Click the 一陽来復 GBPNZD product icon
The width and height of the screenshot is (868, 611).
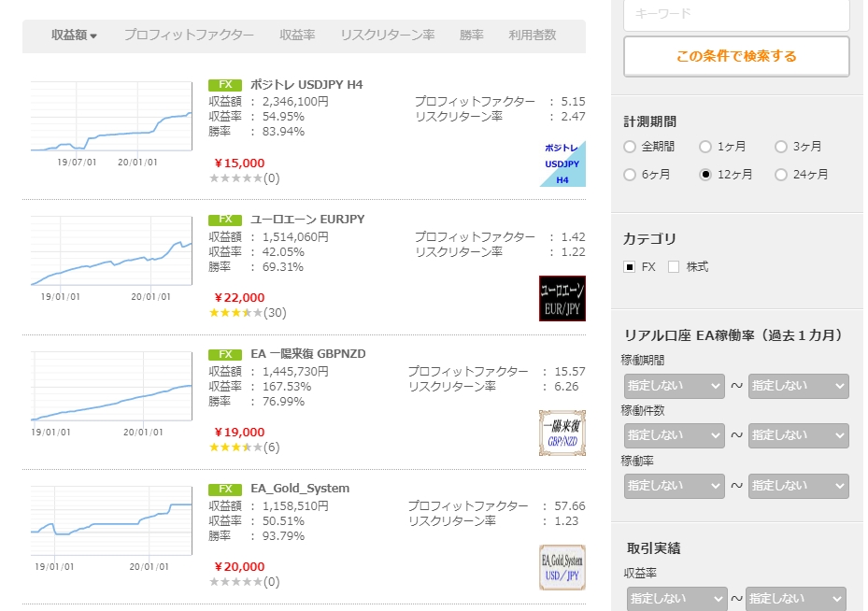click(x=562, y=433)
